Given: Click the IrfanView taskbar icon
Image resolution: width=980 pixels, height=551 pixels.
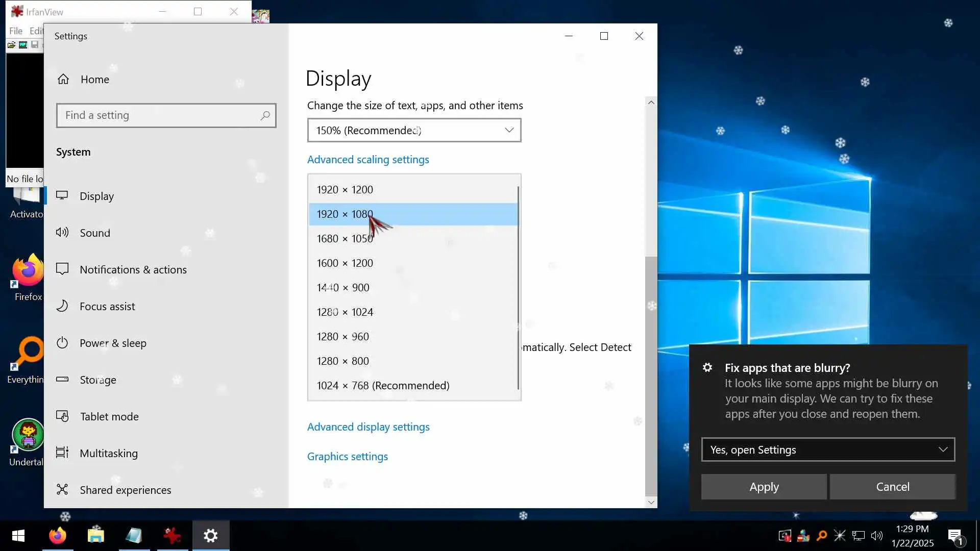Looking at the screenshot, I should click(172, 536).
